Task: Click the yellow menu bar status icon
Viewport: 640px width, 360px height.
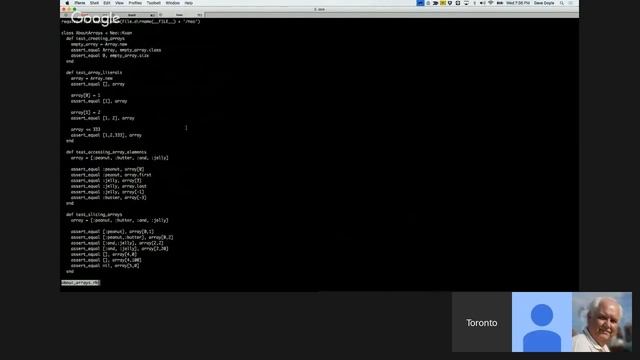Action: tap(443, 3)
